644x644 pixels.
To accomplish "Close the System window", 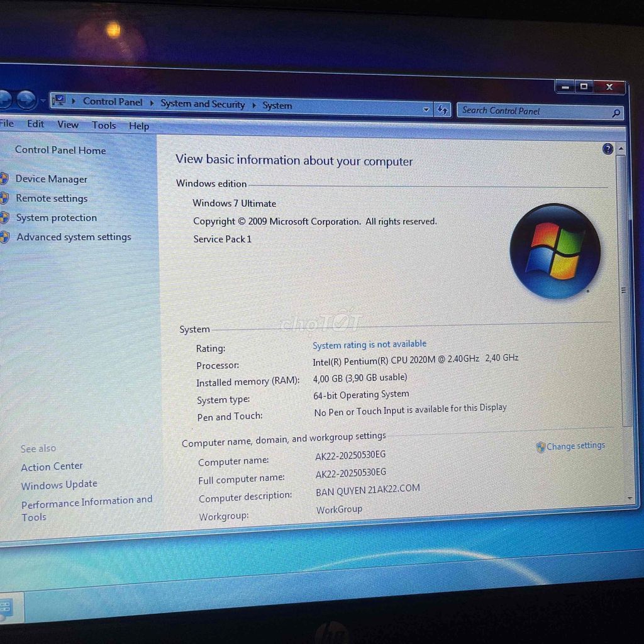I will click(609, 87).
